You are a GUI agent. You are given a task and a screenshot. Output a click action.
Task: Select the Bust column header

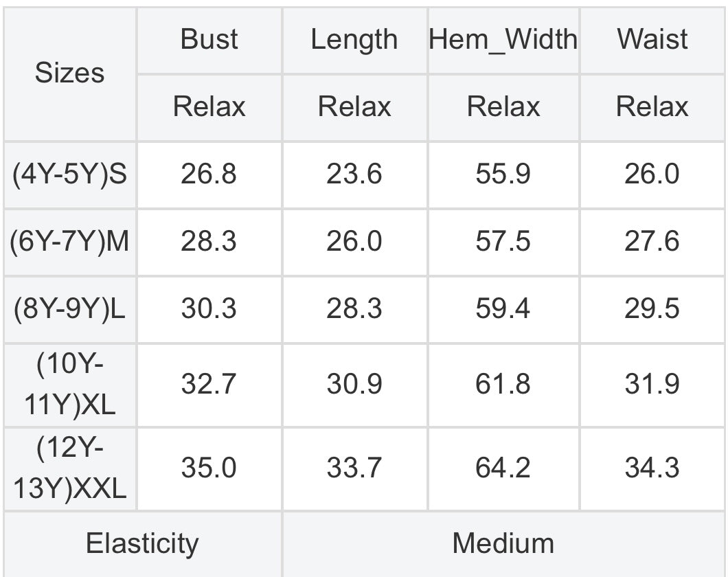(x=209, y=40)
